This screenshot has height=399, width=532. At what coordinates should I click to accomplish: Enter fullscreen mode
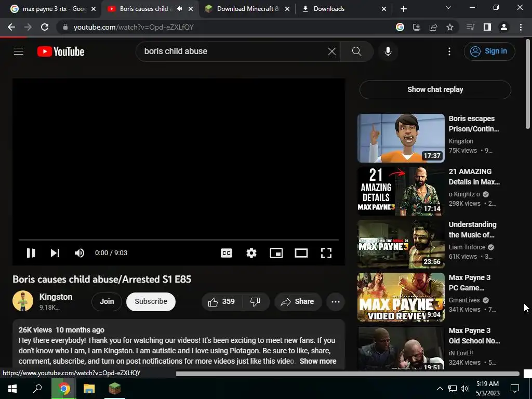coord(326,253)
